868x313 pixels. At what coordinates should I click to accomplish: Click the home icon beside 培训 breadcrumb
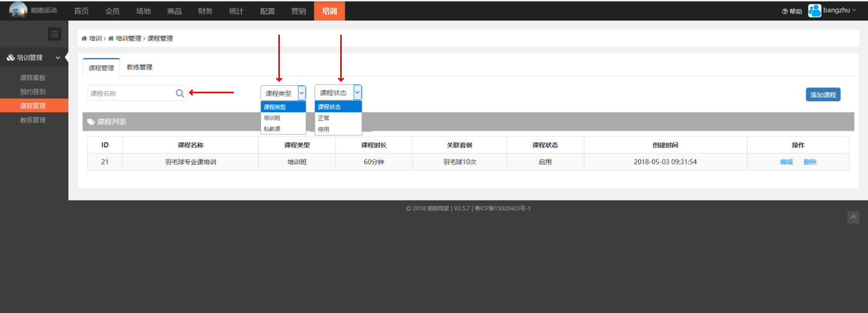(x=84, y=39)
